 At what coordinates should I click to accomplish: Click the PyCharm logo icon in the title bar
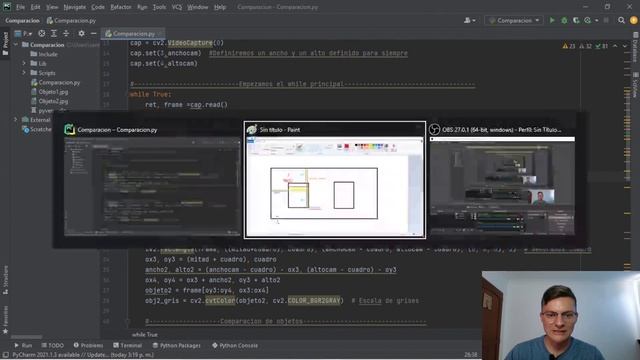tap(7, 7)
